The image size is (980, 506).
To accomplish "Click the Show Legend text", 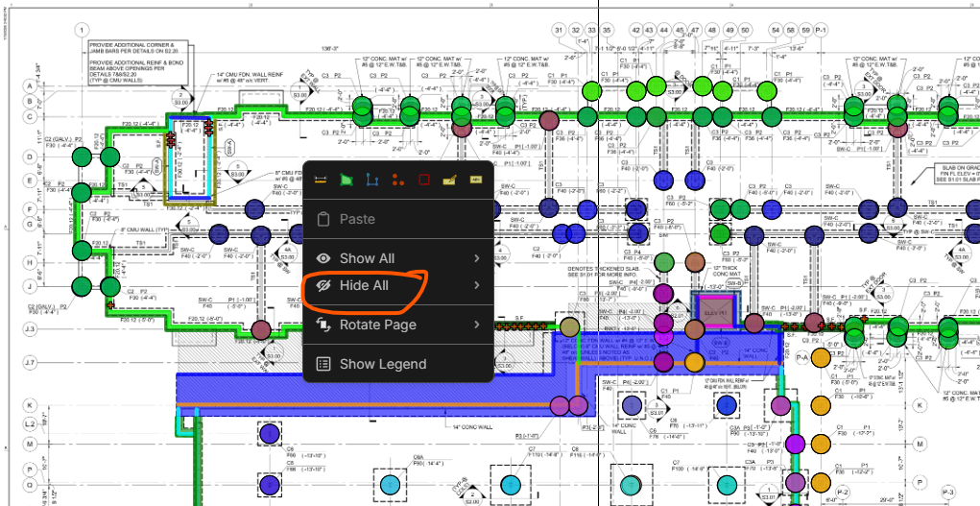I will [x=383, y=364].
